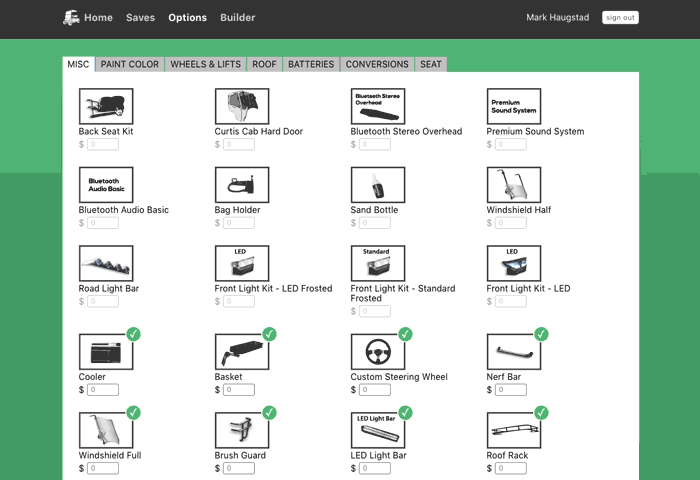Image resolution: width=700 pixels, height=480 pixels.
Task: Click the Basket option image
Action: 242,352
